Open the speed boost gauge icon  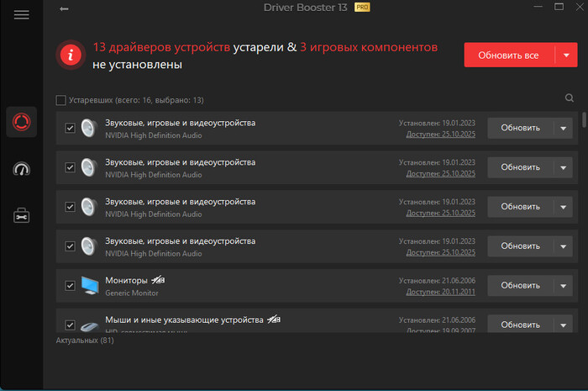click(21, 169)
